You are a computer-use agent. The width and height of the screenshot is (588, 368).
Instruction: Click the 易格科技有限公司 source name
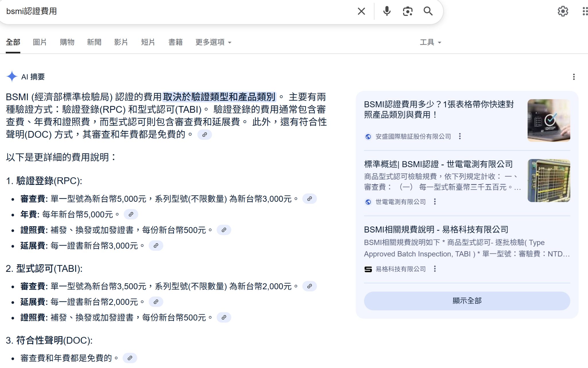(401, 269)
